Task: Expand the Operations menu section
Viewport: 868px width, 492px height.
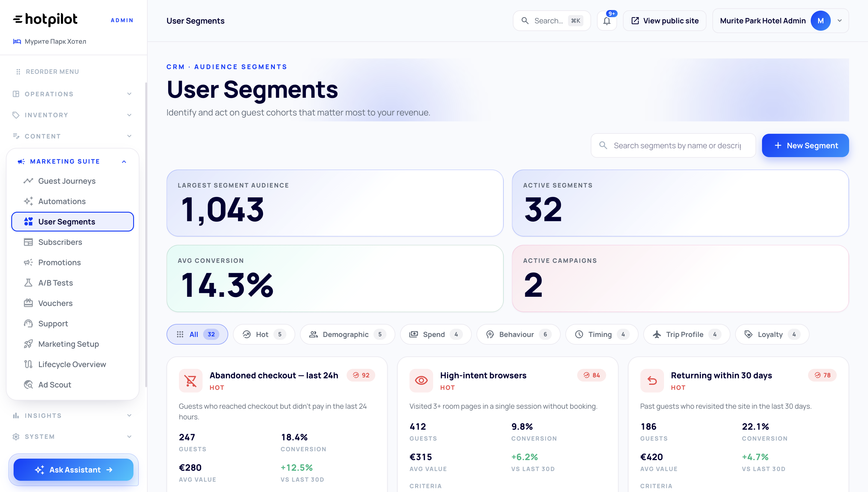Action: coord(129,94)
